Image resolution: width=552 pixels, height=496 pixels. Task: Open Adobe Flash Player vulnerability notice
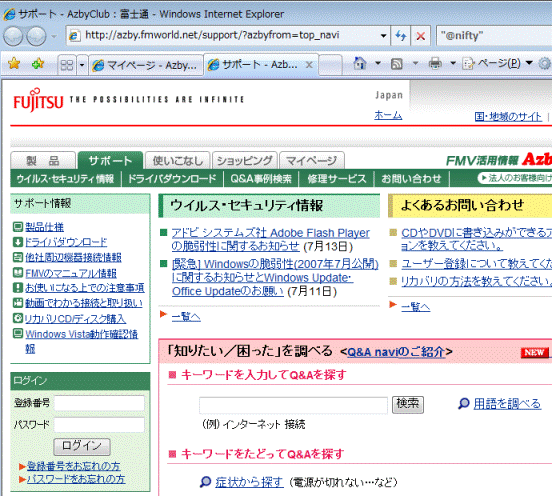pos(270,239)
